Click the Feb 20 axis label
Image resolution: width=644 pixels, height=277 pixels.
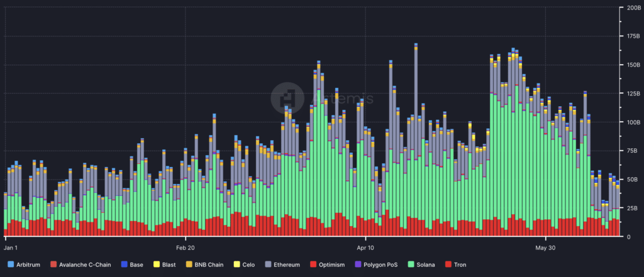(x=186, y=248)
